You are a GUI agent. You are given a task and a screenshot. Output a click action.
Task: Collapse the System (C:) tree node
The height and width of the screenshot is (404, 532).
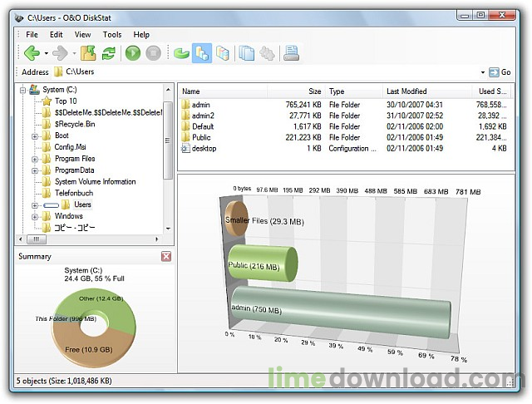tap(22, 90)
